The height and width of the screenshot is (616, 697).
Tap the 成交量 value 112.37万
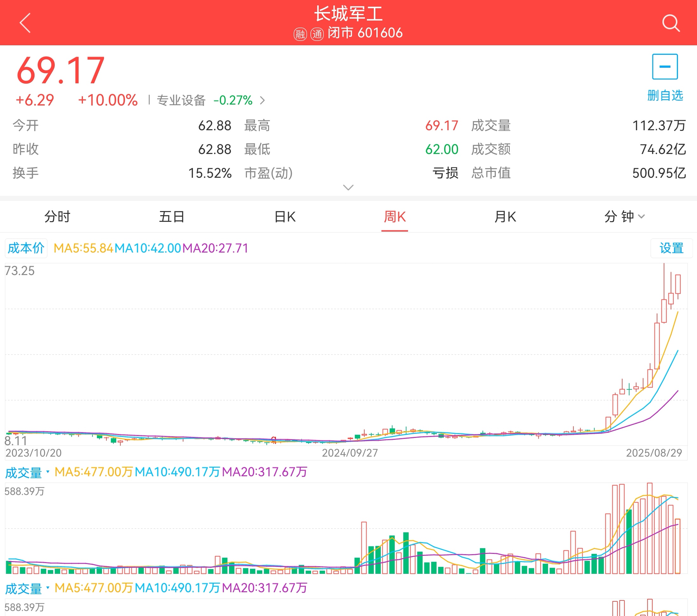point(659,125)
